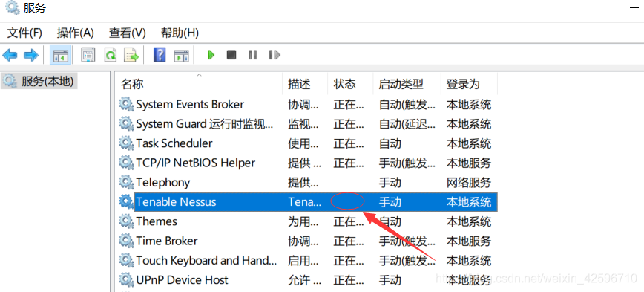Click the Refresh toolbar icon

pos(110,55)
